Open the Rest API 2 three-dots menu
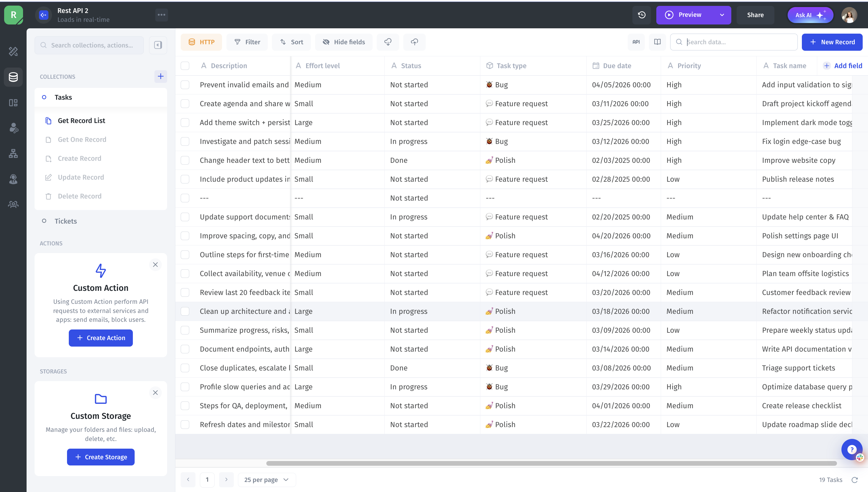The image size is (868, 492). (x=161, y=15)
